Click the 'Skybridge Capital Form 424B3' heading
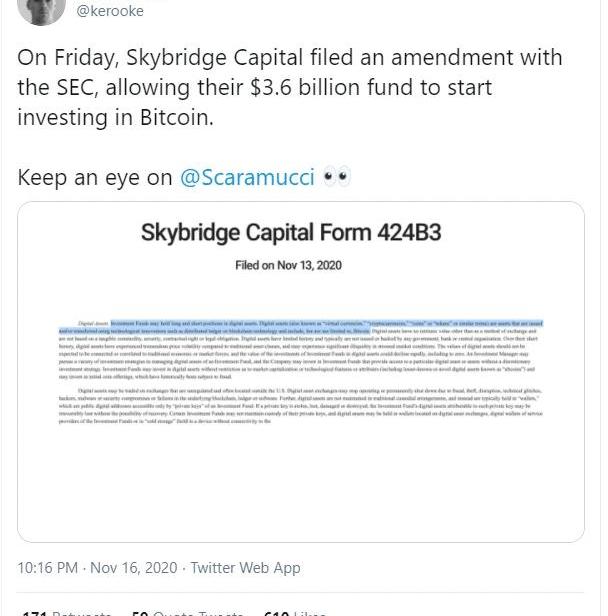 click(x=291, y=234)
